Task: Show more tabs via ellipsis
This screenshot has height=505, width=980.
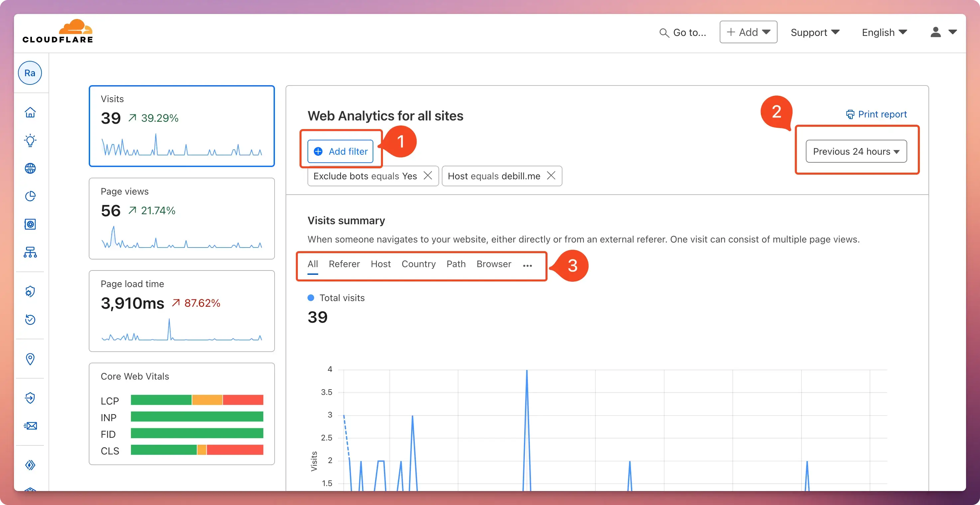Action: tap(527, 265)
